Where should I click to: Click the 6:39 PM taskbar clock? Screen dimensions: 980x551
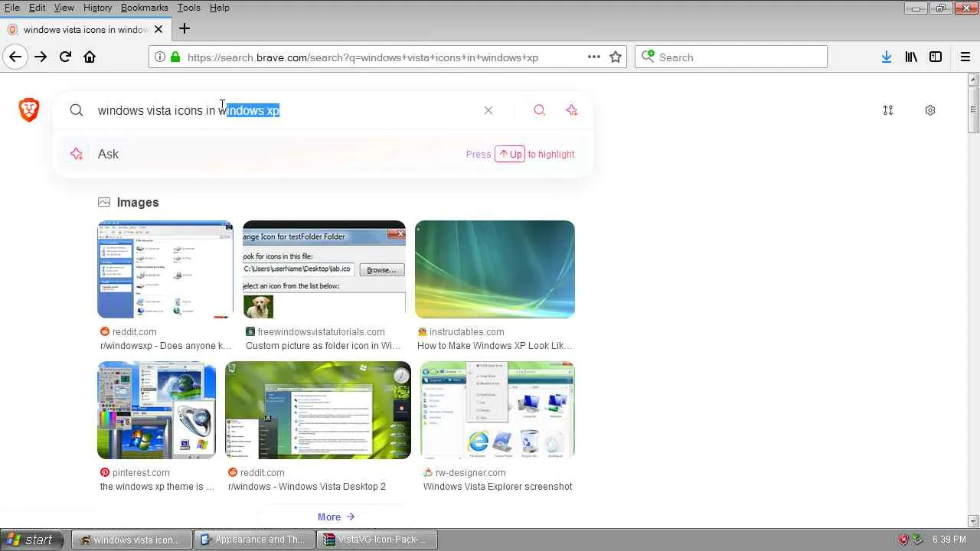(949, 540)
